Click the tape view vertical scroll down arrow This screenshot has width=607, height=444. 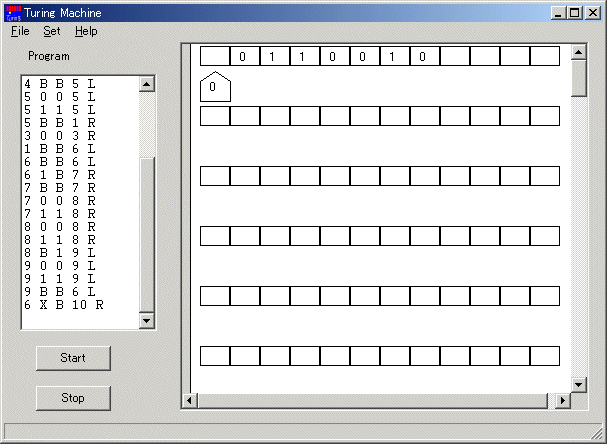coord(579,384)
